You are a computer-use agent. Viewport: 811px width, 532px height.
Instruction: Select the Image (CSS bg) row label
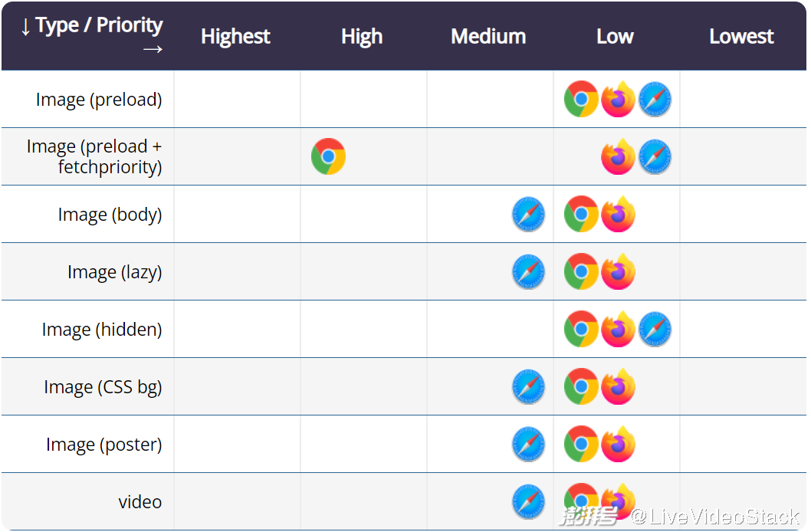click(103, 387)
